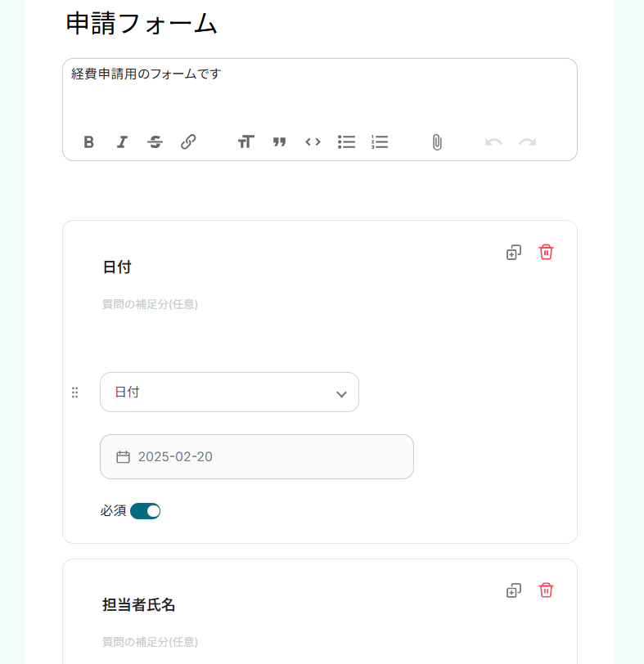Redo the last edit
This screenshot has height=664, width=644.
click(527, 142)
